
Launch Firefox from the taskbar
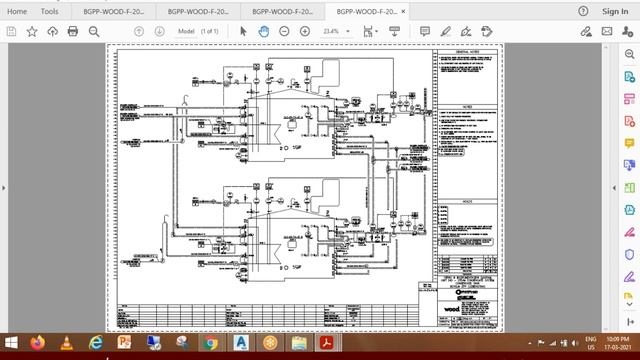pos(38,343)
